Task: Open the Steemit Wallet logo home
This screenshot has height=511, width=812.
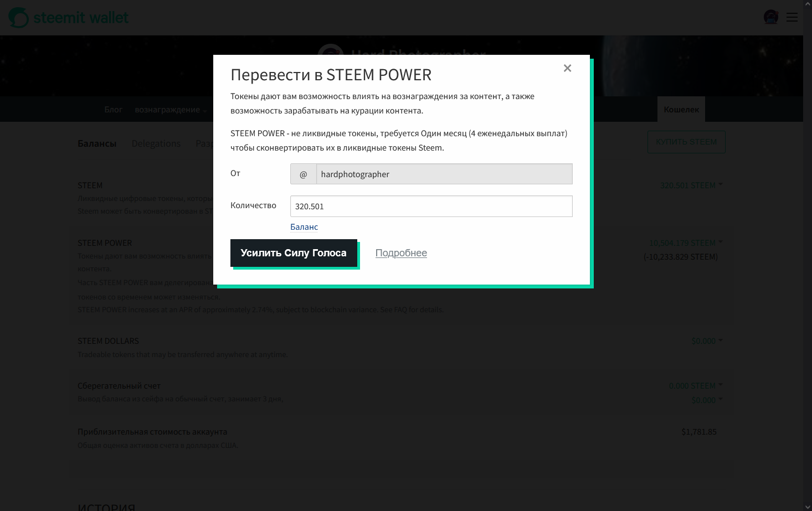Action: [69, 18]
